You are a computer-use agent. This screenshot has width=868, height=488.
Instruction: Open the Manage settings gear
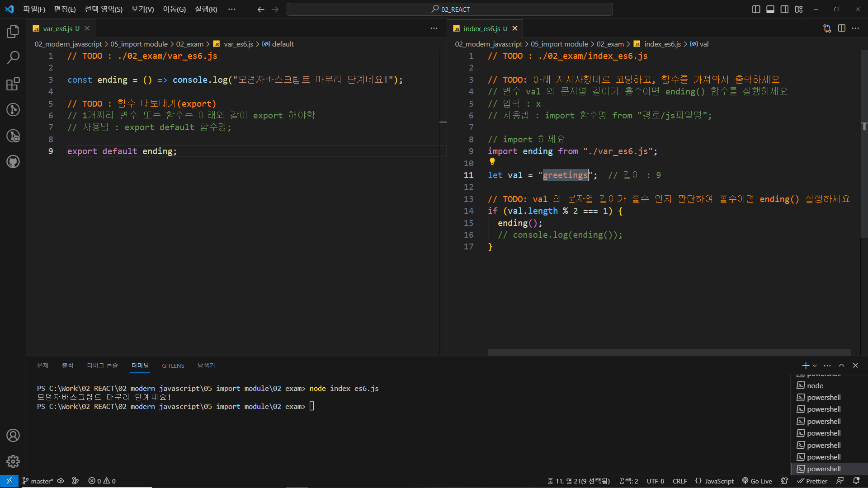(x=13, y=461)
